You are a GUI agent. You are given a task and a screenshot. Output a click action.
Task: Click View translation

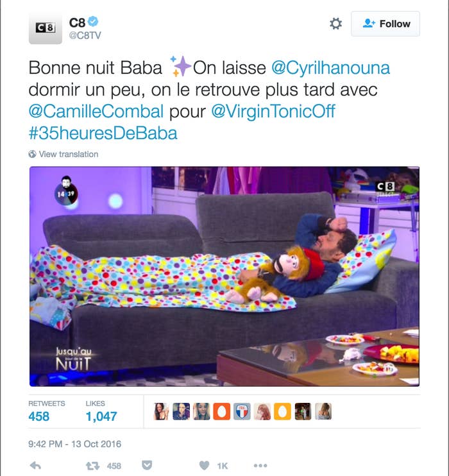(x=68, y=154)
